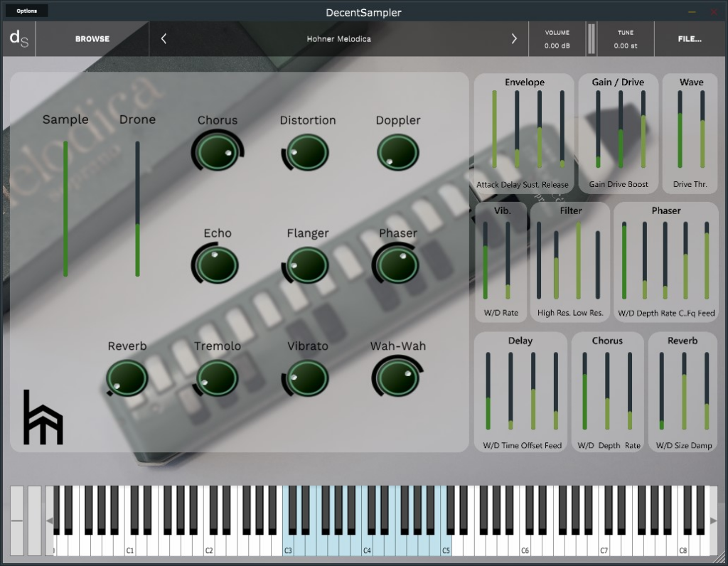Shift the keyboard right with arrow
Image resolution: width=728 pixels, height=566 pixels.
coord(714,520)
